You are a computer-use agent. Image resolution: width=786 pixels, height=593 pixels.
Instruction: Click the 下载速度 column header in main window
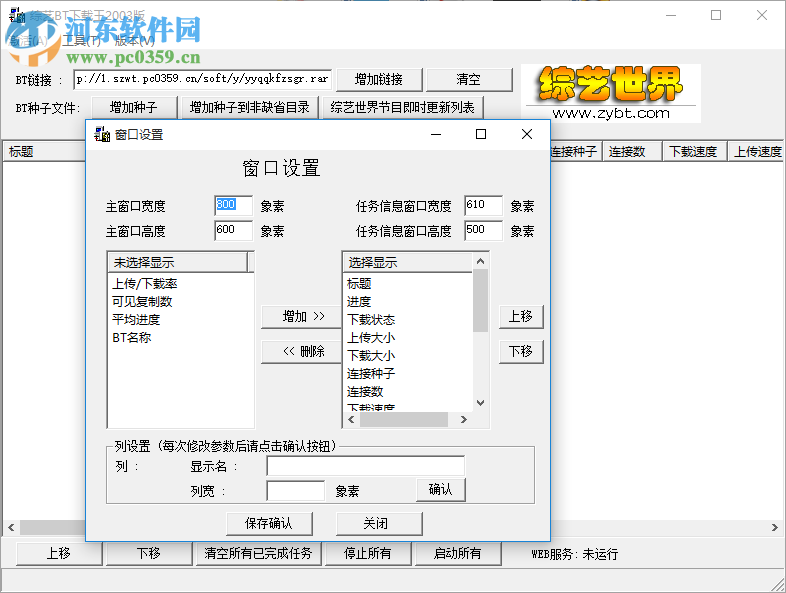694,151
